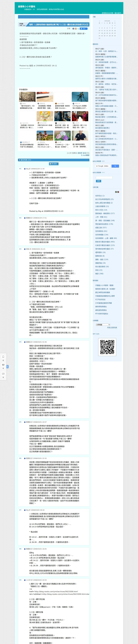Expand all categories with the green plus icon
The width and height of the screenshot is (138, 644).
[116, 192]
